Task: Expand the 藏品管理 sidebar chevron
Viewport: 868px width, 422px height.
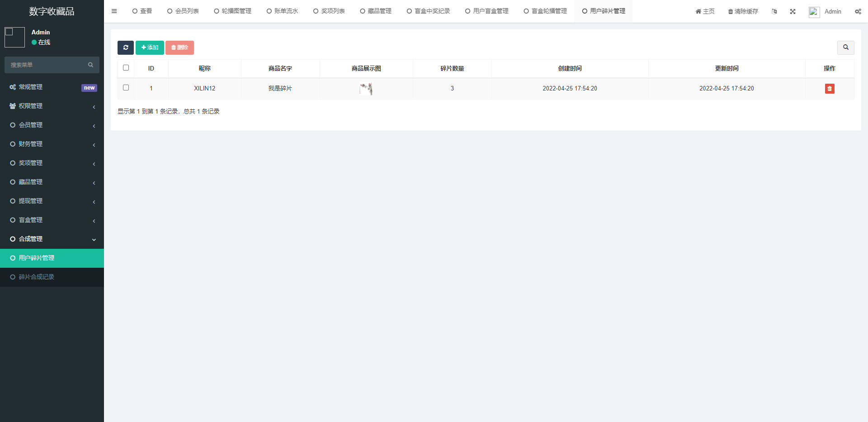Action: (94, 183)
